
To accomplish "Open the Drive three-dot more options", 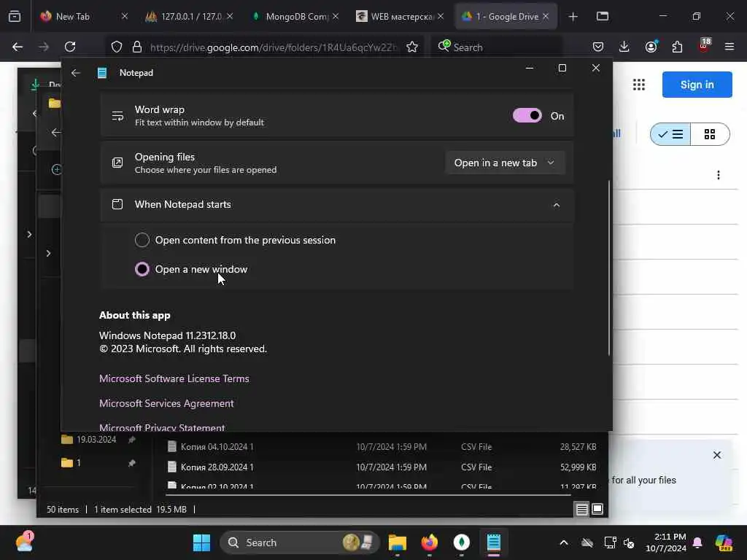I will tap(719, 175).
